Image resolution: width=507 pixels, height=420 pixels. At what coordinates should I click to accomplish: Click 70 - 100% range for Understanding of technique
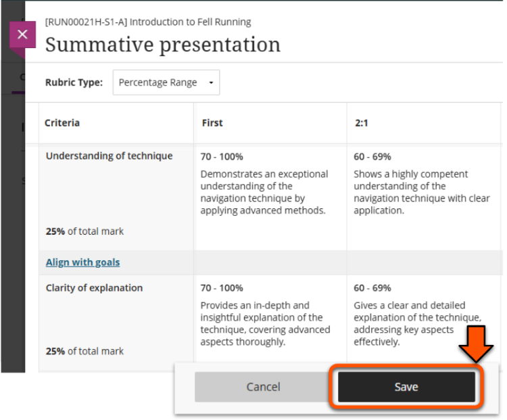tap(222, 156)
